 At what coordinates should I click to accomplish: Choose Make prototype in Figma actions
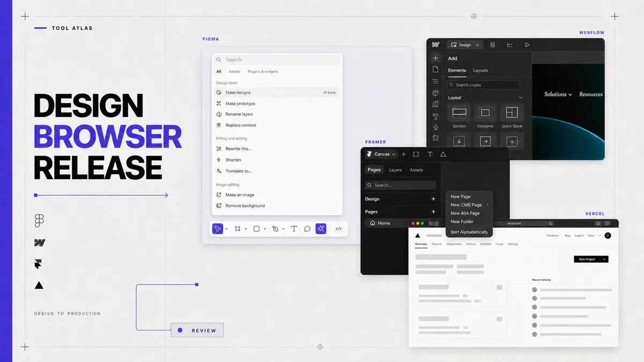[x=277, y=104]
